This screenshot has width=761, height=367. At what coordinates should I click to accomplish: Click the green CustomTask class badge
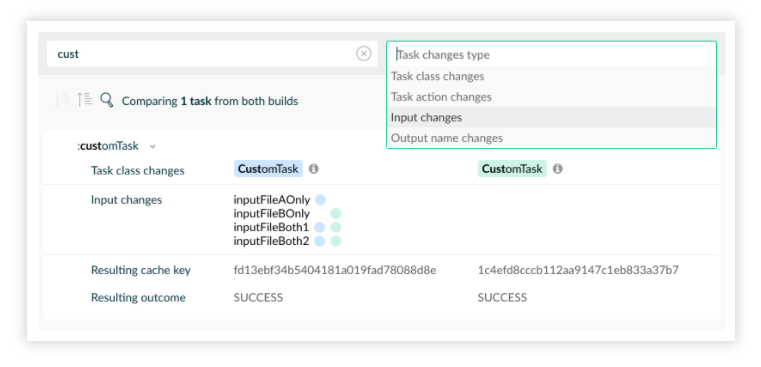(512, 169)
